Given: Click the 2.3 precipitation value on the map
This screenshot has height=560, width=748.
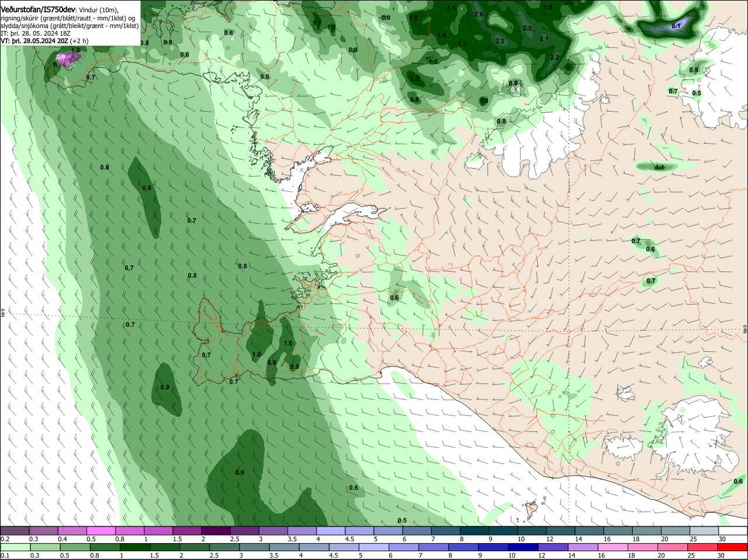Looking at the screenshot, I should click(500, 41).
